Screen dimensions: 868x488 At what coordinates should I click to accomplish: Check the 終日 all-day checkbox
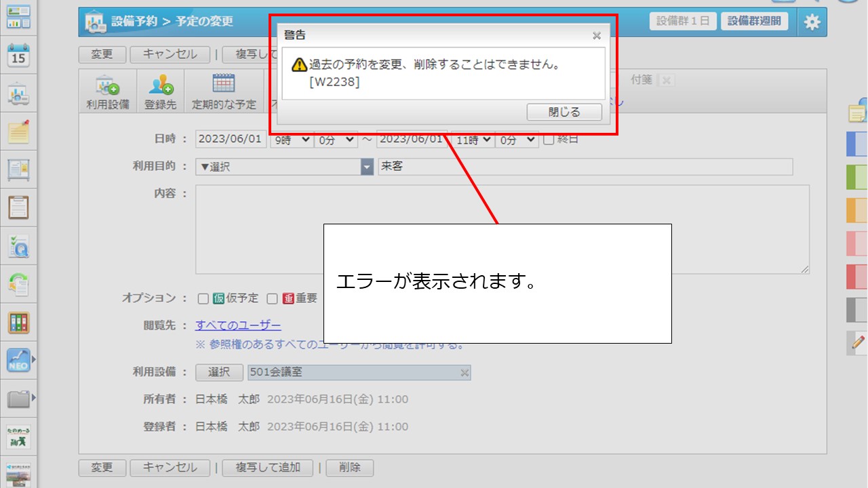click(x=548, y=140)
